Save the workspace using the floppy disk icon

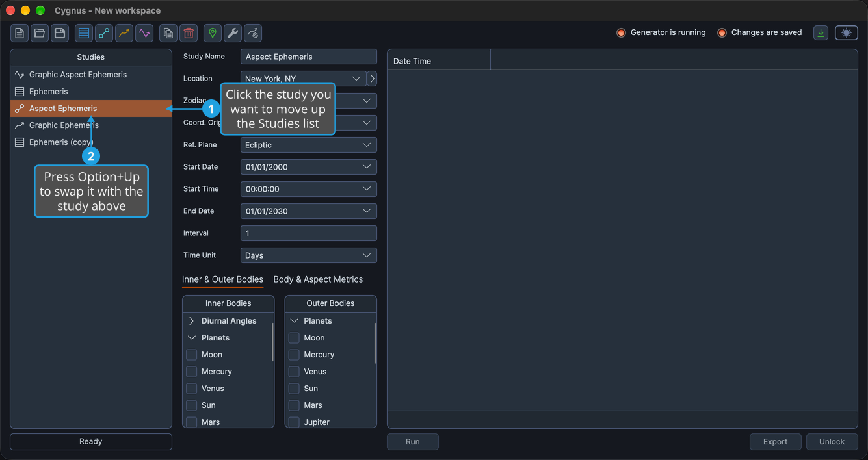[x=60, y=33]
